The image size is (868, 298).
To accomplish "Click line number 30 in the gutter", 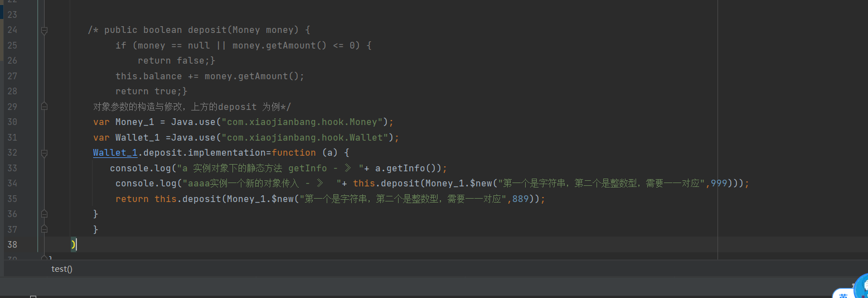I will point(12,122).
